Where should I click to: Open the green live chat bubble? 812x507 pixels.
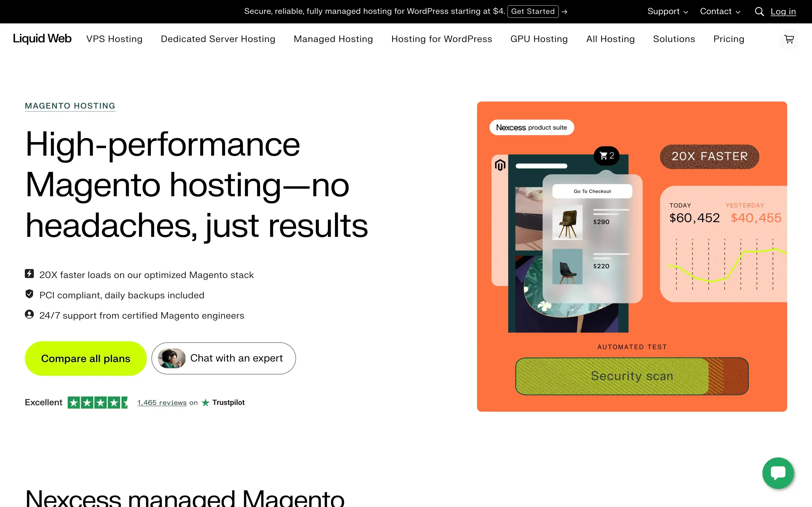click(778, 473)
